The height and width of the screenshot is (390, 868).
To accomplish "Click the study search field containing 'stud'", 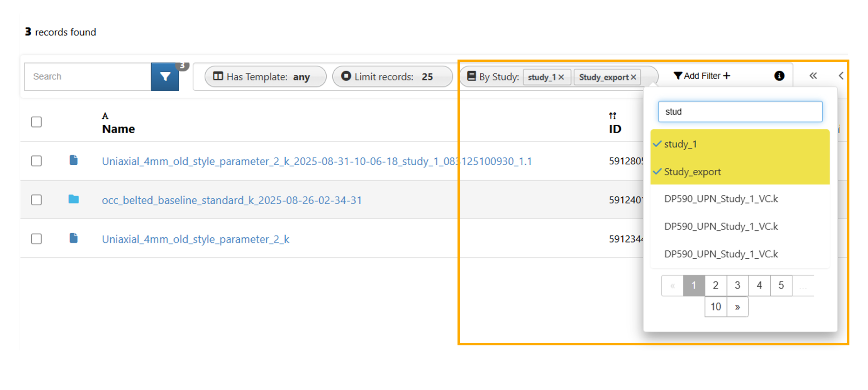I will coord(740,112).
